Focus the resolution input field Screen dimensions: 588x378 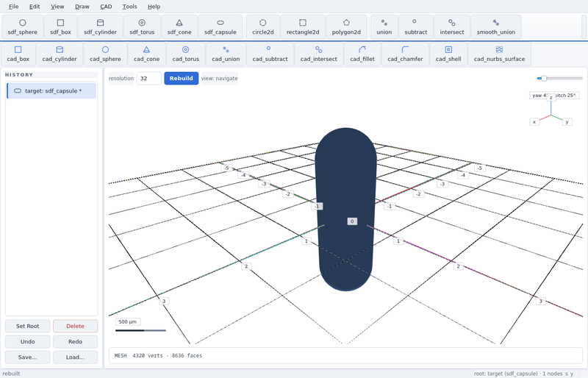coord(149,78)
